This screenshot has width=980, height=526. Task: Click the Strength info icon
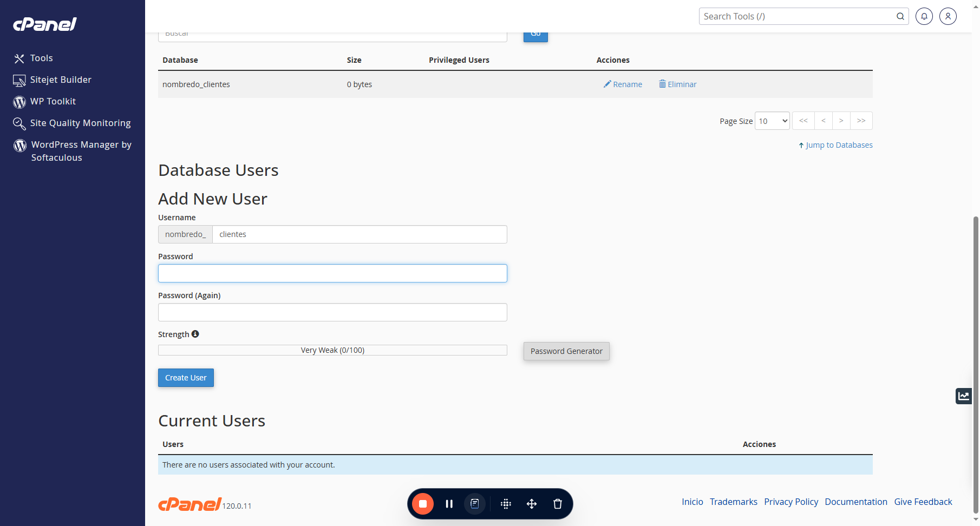pyautogui.click(x=195, y=334)
